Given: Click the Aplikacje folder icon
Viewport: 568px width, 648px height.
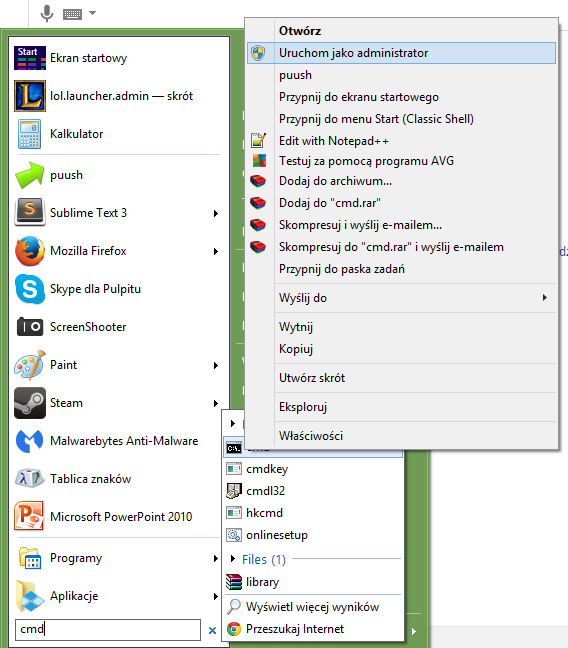Looking at the screenshot, I should [30, 596].
